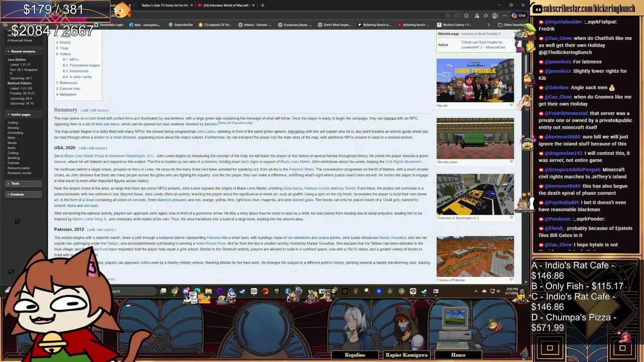The height and width of the screenshot is (362, 644).
Task: Open the Citizens of Pakistan thumbnail
Action: [475, 256]
